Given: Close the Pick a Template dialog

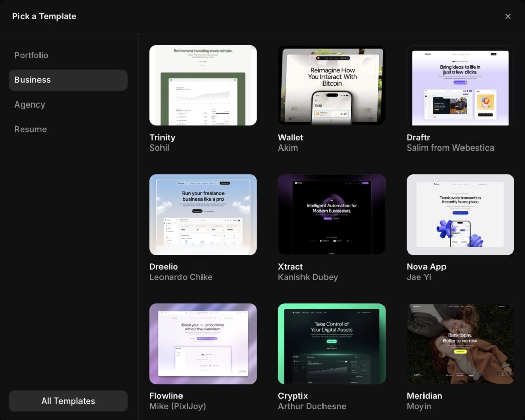Looking at the screenshot, I should point(508,16).
